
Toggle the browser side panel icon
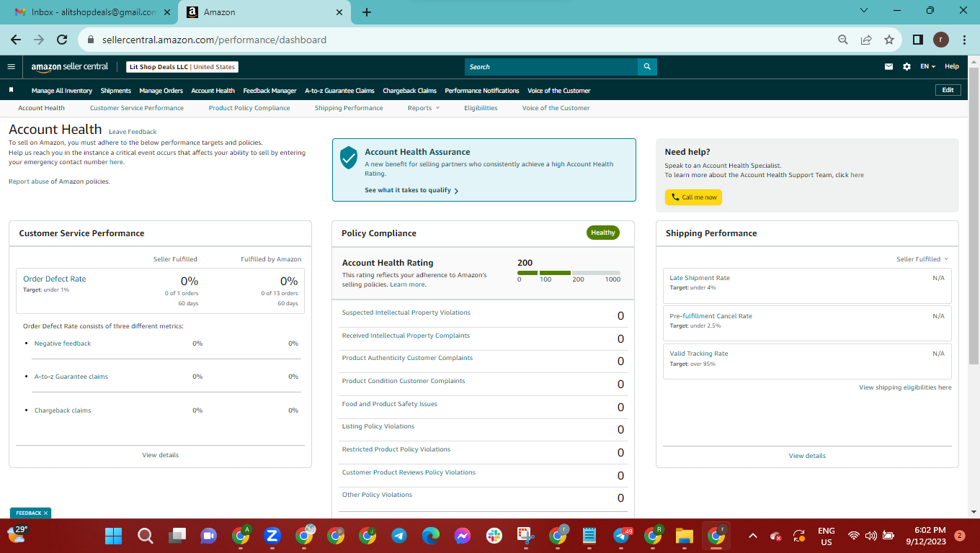click(918, 40)
